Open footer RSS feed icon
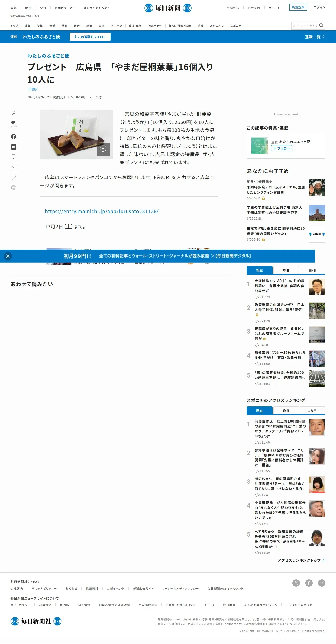Viewport: 336px width, 644px height. pyautogui.click(x=322, y=583)
